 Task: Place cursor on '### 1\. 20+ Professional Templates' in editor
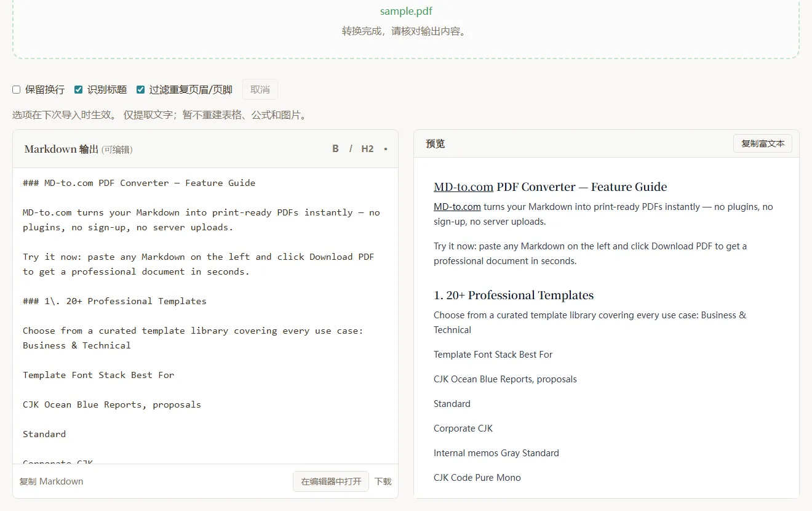tap(114, 301)
